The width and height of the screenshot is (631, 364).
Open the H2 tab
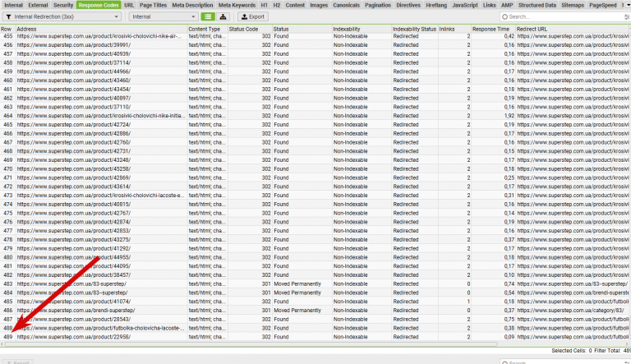(x=276, y=5)
